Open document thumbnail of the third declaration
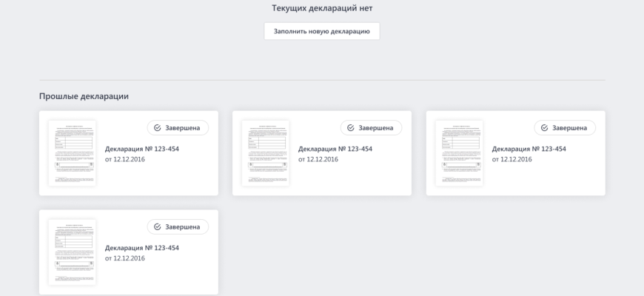This screenshot has width=644, height=296. coord(459,153)
